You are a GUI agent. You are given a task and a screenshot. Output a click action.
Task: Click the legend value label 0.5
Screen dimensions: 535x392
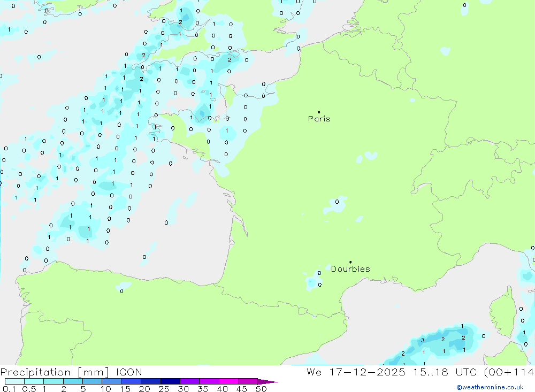pyautogui.click(x=29, y=389)
